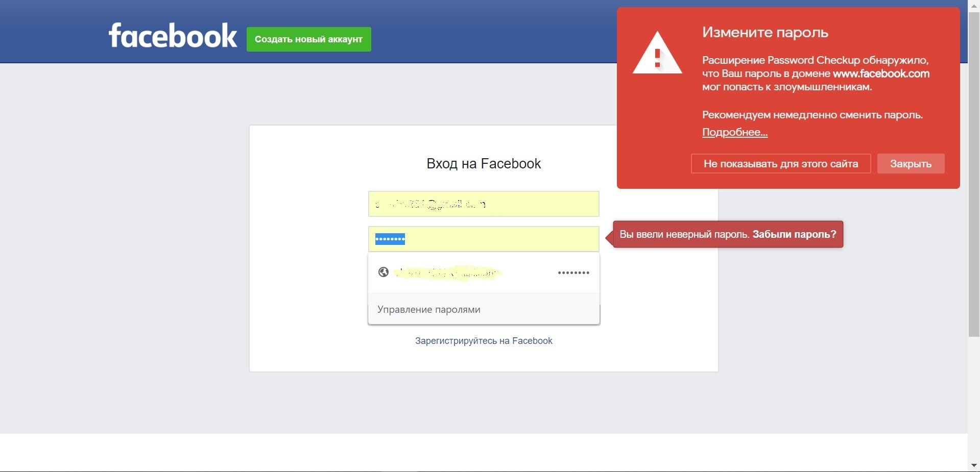Screen dimensions: 980x472
Task: Click 'Вы ввели неверный пароль.' error text
Action: (684, 234)
